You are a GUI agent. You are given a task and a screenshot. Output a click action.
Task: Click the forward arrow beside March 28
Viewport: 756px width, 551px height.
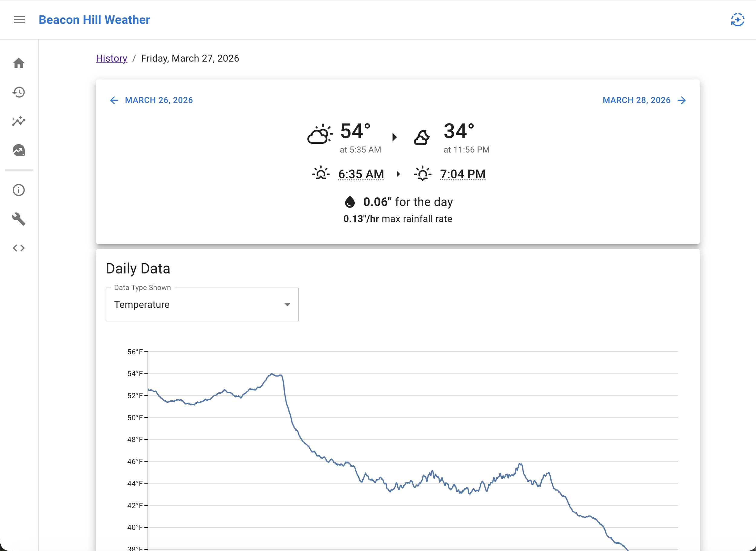coord(682,100)
